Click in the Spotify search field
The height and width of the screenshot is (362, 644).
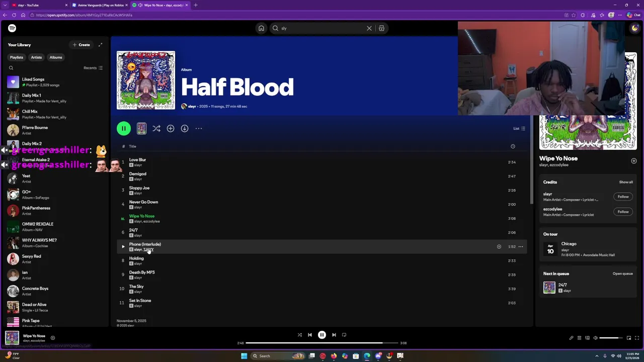click(322, 28)
